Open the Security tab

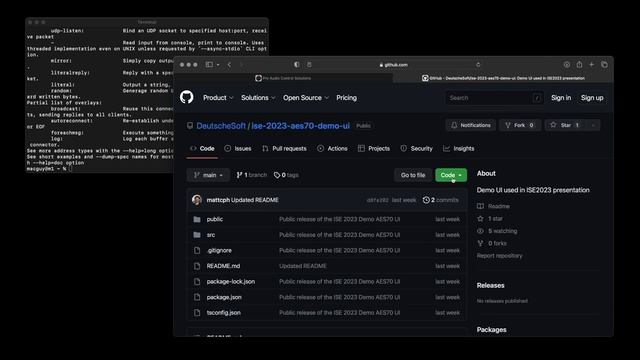coord(416,149)
